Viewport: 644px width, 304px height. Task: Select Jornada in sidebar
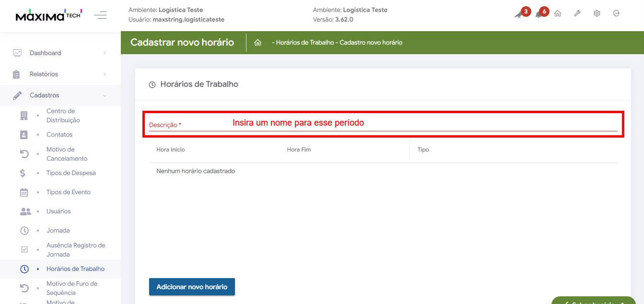pyautogui.click(x=58, y=231)
